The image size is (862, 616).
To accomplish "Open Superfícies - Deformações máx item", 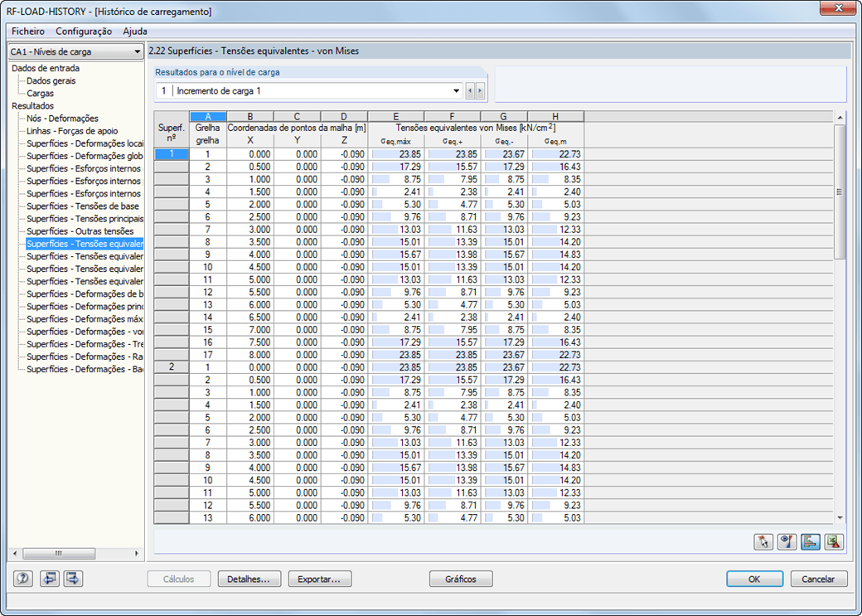I will pyautogui.click(x=85, y=319).
